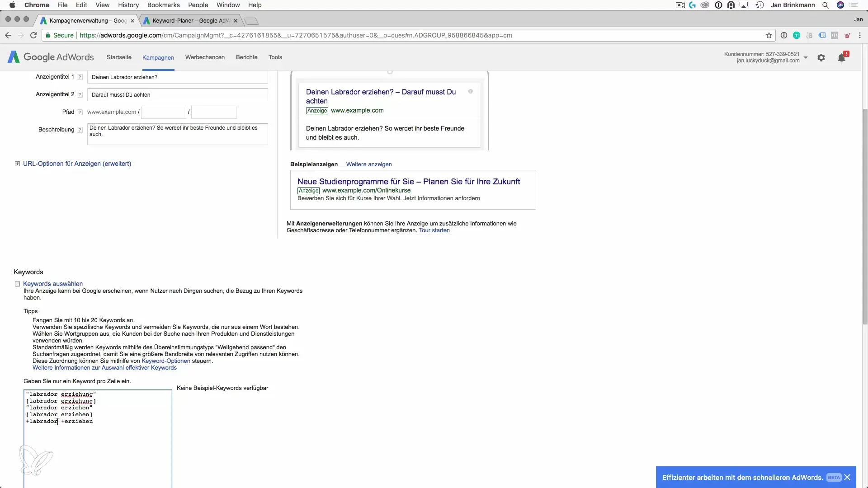Expand URL-Optionen für Anzeigen
Viewport: 868px width, 488px height.
coord(17,164)
